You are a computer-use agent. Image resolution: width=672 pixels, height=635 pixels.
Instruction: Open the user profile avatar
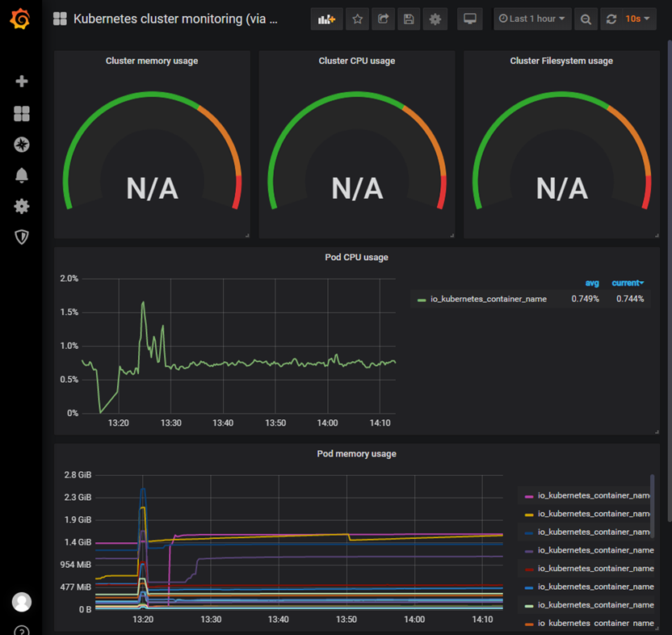coord(22,602)
